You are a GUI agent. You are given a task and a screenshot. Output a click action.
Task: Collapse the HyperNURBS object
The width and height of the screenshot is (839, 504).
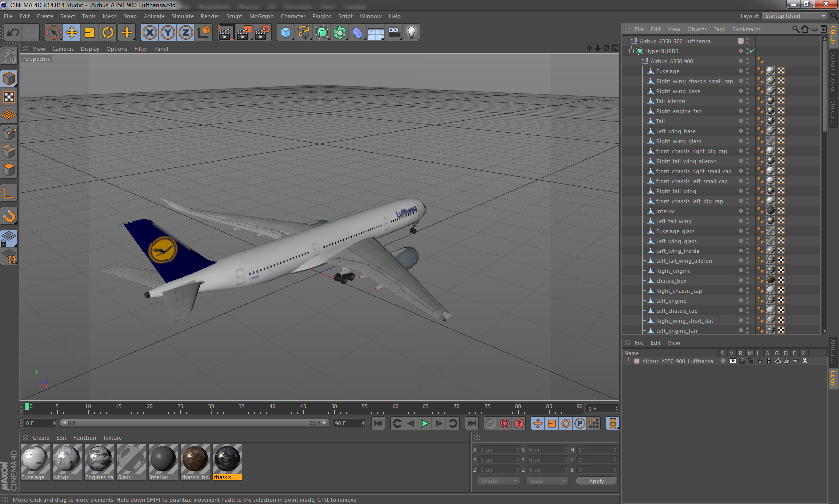[632, 51]
